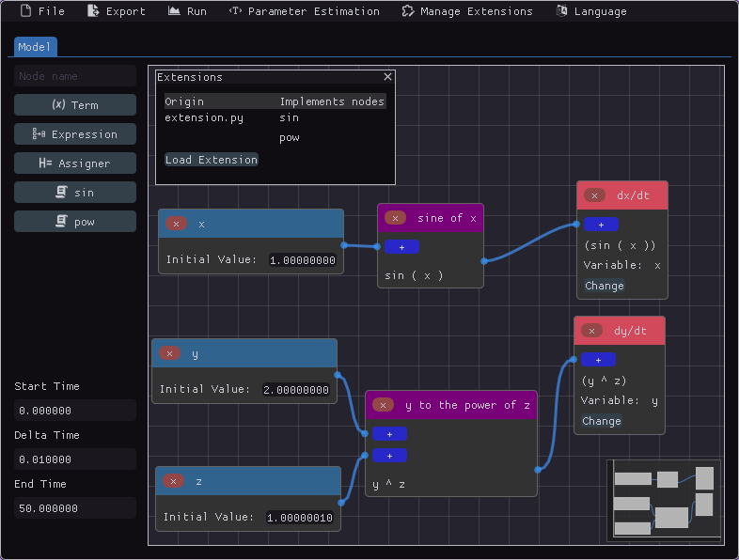This screenshot has width=739, height=560.
Task: Click the End Time field
Action: click(75, 508)
